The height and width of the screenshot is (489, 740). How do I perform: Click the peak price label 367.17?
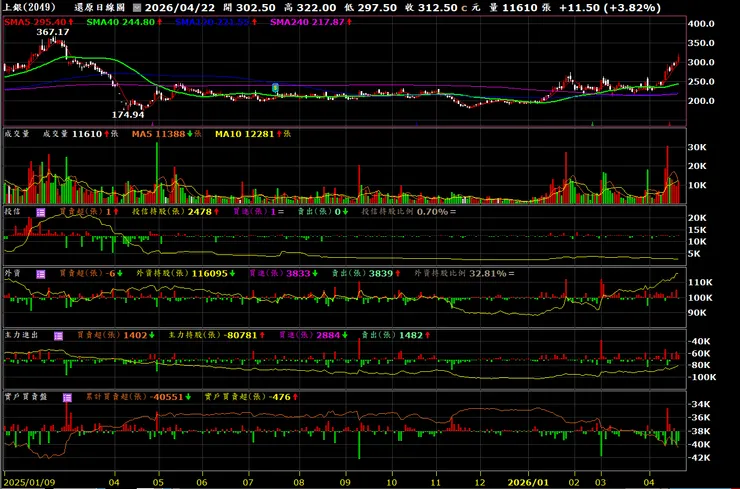coord(53,32)
